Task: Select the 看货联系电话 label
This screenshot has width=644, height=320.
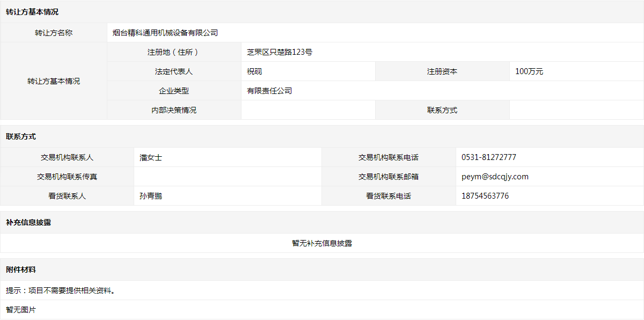Action: (389, 196)
